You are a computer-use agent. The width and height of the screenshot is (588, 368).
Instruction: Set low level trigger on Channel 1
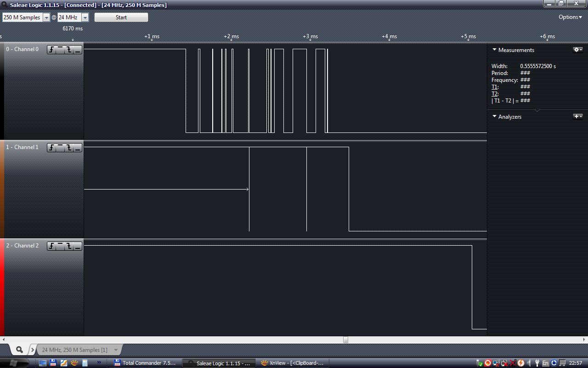coord(78,148)
